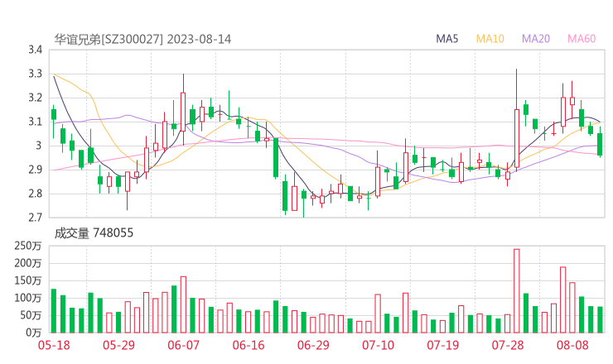Click the 07-28 date axis label
Image resolution: width=613 pixels, height=364 pixels.
[508, 345]
